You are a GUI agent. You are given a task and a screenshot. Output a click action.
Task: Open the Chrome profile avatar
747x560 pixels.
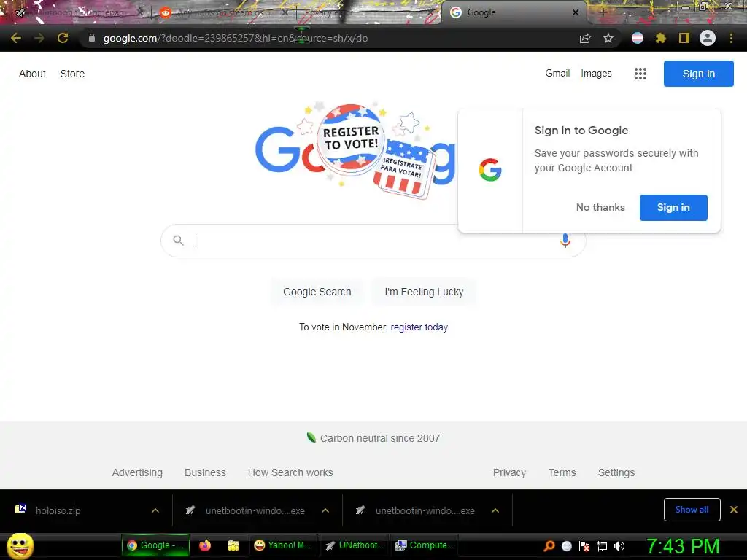click(708, 38)
